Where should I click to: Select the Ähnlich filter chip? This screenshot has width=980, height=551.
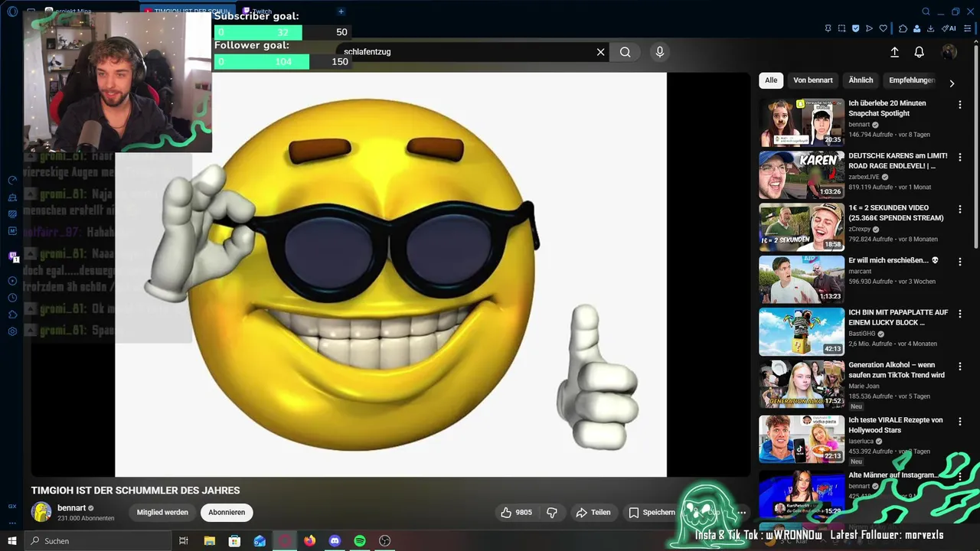point(861,80)
